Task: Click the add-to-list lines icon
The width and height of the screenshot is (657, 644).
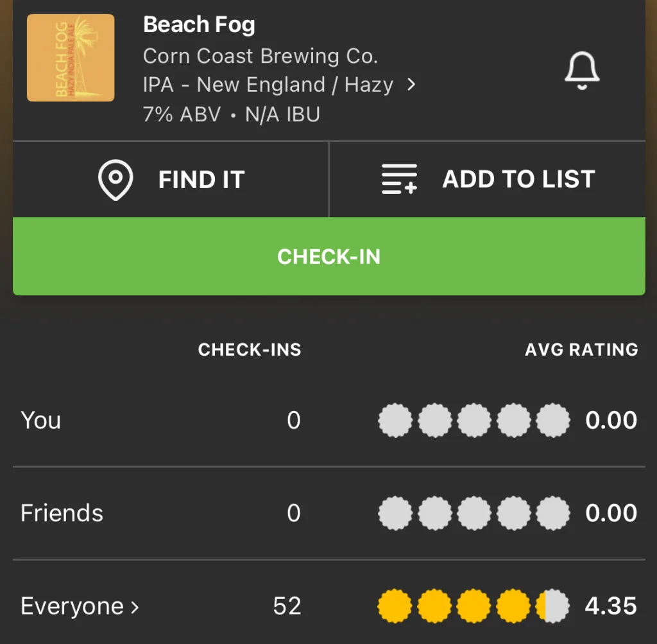Action: coord(399,180)
